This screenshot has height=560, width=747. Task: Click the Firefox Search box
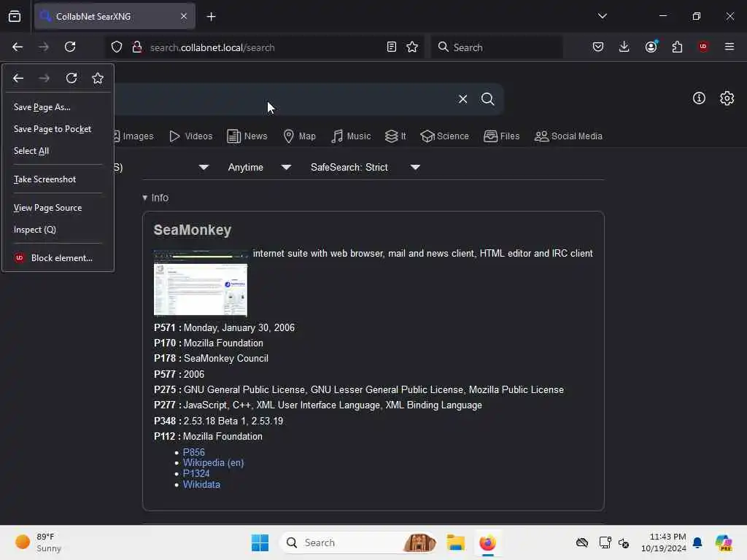point(496,47)
